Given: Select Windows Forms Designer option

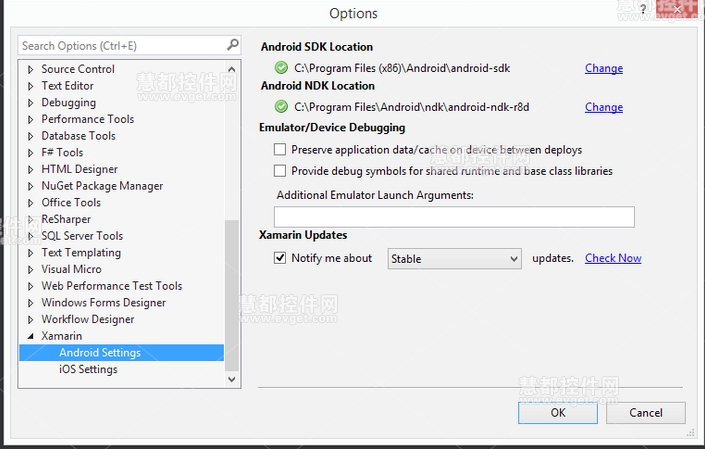Looking at the screenshot, I should pos(103,302).
